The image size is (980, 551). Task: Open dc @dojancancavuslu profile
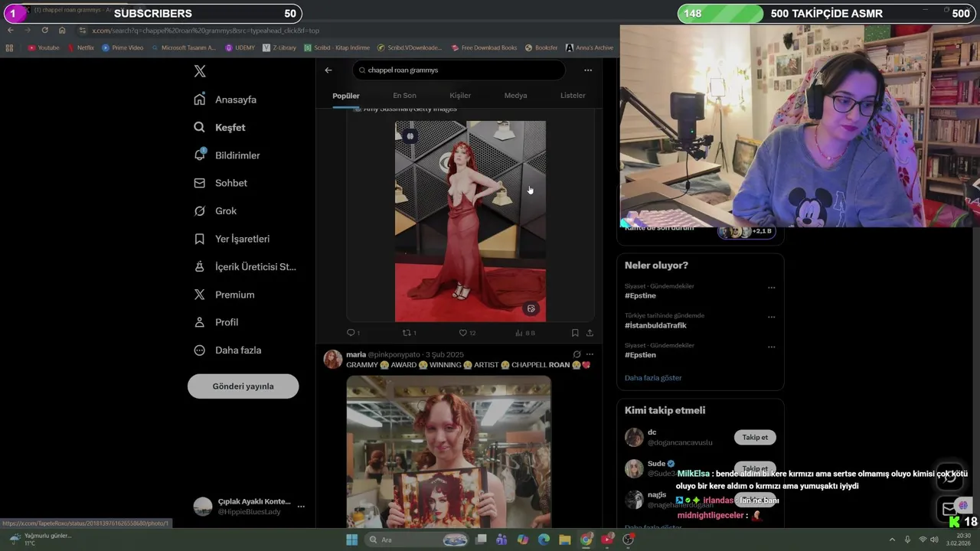pos(680,442)
